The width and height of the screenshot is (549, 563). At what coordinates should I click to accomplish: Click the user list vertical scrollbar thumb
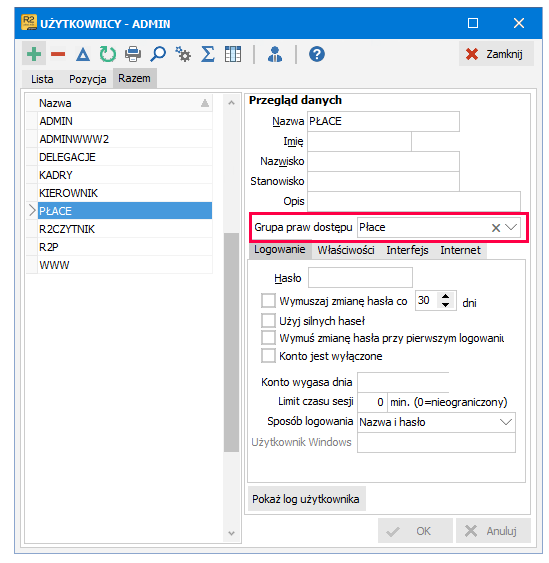tap(232, 342)
